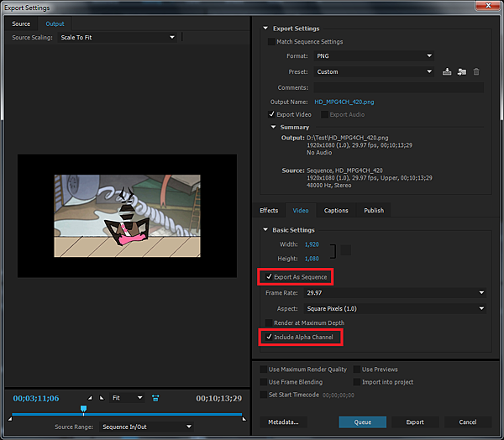Open the Source Range dropdown
This screenshot has width=504, height=440.
146,427
